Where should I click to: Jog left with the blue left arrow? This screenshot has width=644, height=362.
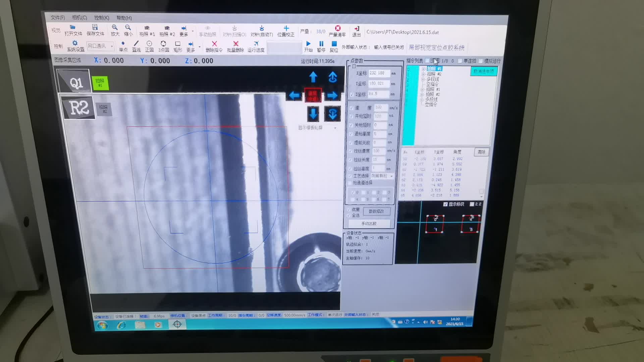294,96
